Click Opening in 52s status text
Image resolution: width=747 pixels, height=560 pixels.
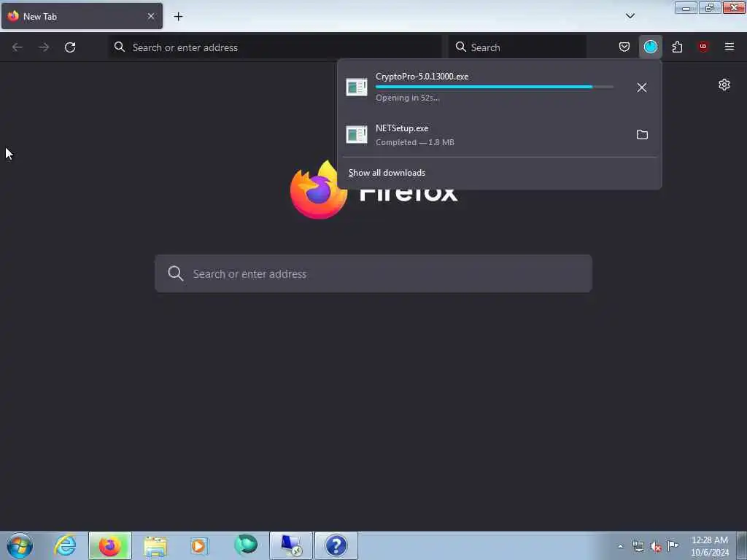point(407,98)
